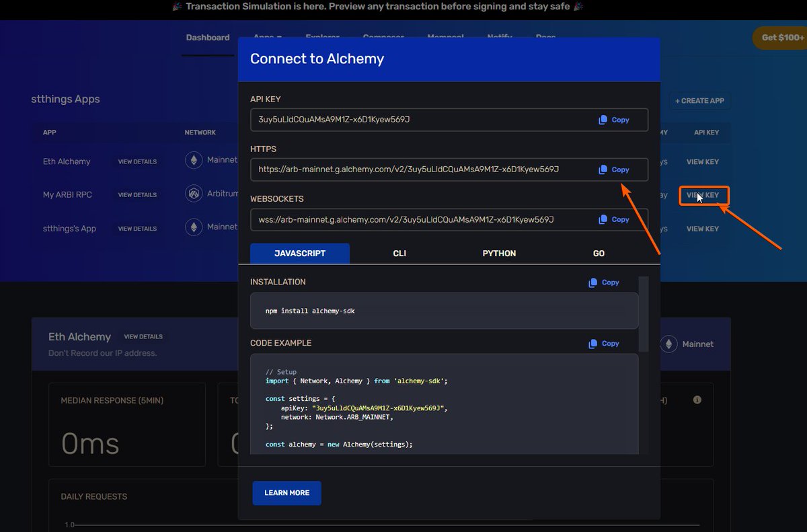Click Eth Alchemy panel title

(79, 336)
